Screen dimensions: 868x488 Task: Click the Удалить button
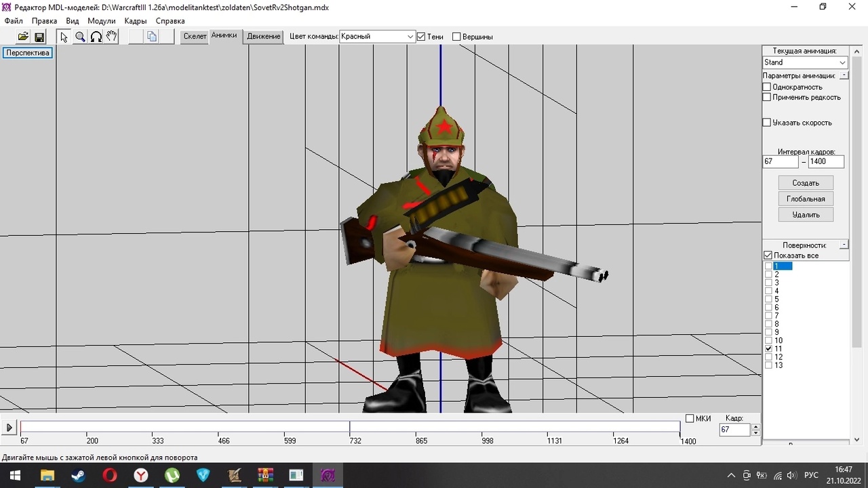pos(806,214)
